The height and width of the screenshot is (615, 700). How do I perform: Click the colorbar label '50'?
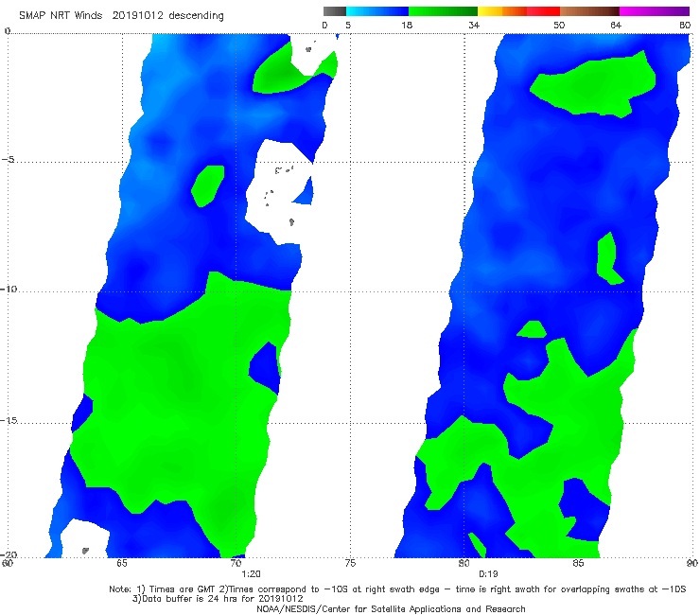tap(559, 26)
